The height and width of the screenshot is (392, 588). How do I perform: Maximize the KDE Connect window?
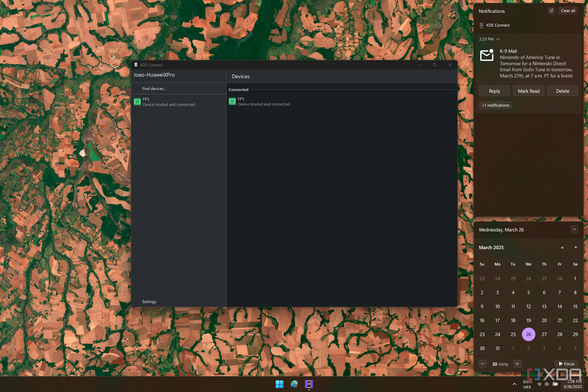(x=435, y=65)
